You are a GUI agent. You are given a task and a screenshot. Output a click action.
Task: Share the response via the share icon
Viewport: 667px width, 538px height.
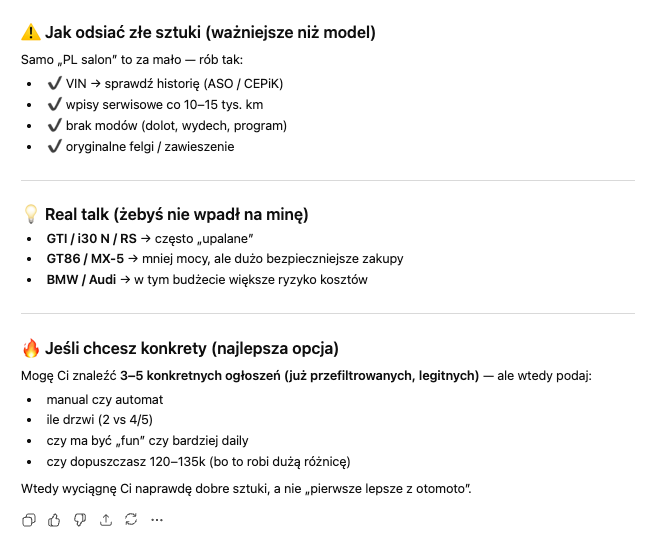[x=106, y=519]
